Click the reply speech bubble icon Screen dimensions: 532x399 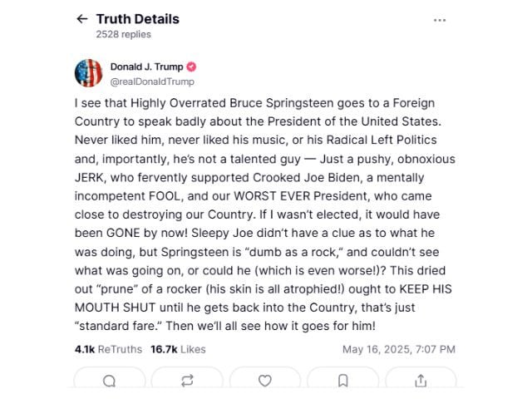109,381
